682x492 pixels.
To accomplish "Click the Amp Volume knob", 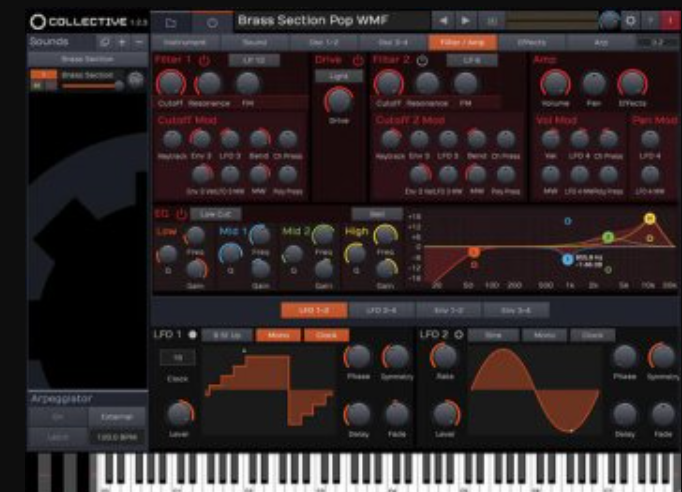I will 555,83.
